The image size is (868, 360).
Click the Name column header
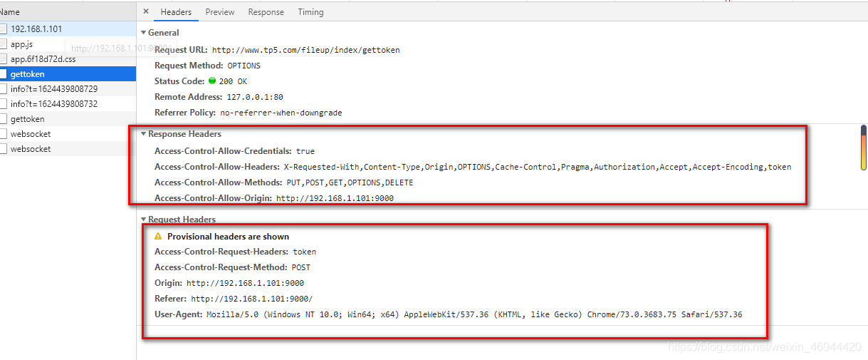coord(68,12)
